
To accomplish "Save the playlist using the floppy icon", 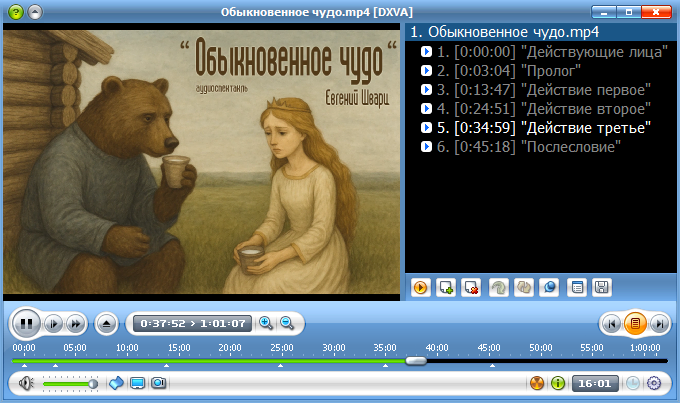I will (602, 288).
